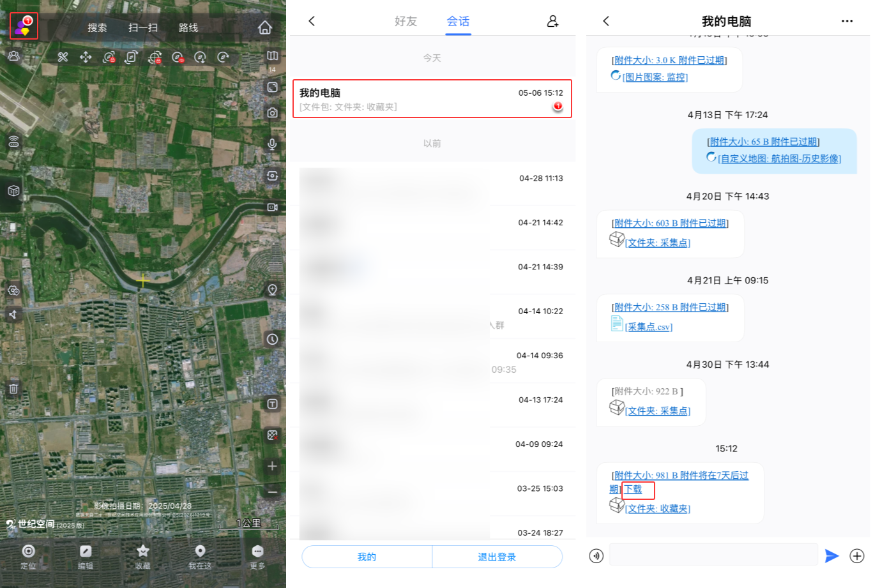Click the 退出登录 logout button
This screenshot has height=588, width=873.
point(497,557)
